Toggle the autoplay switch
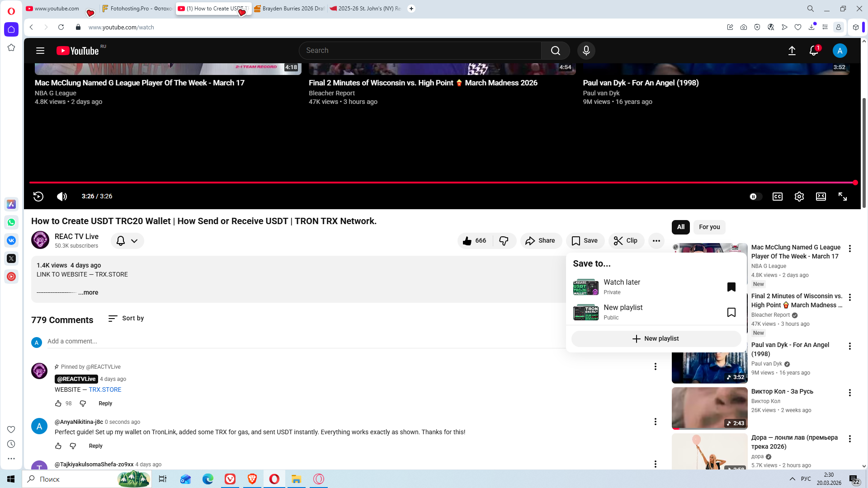The width and height of the screenshot is (868, 488). 755,197
